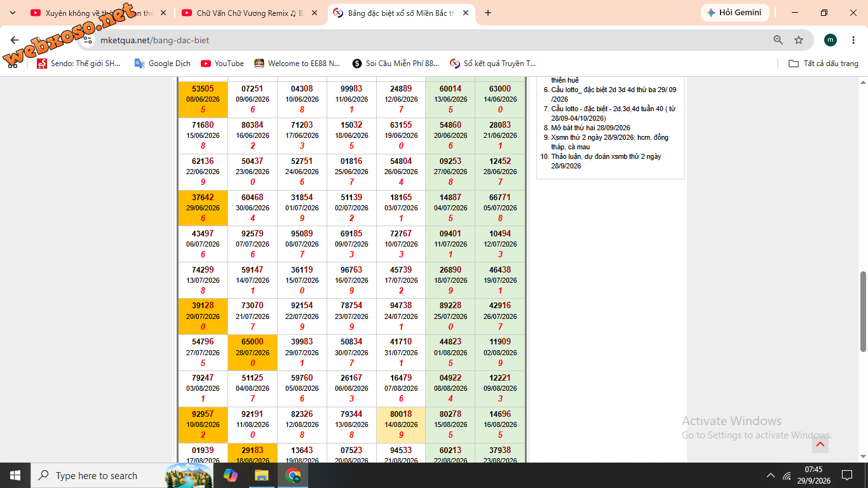Show hidden system tray icons
Viewport: 868px width, 488px height.
point(771,475)
